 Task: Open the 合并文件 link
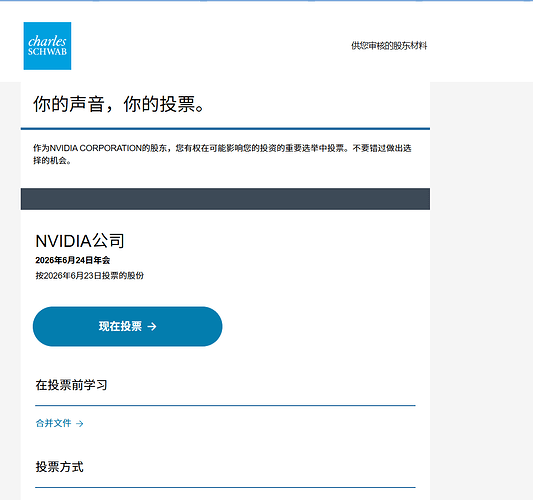pos(59,423)
